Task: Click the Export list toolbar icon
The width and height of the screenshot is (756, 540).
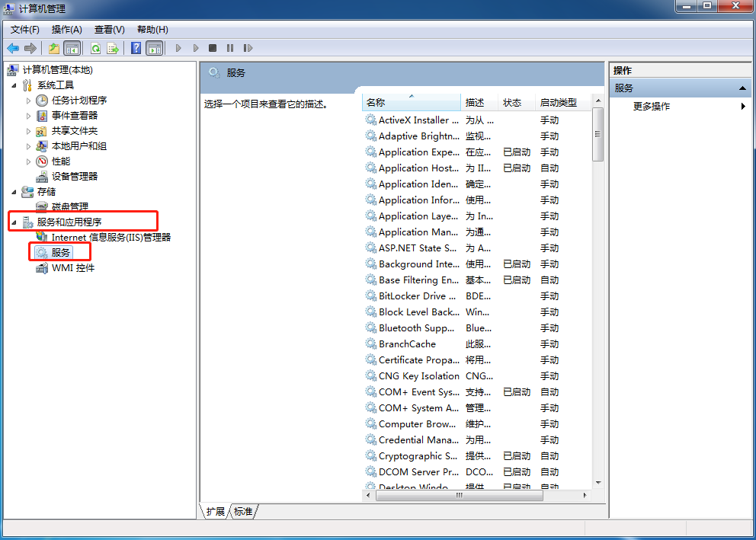Action: tap(113, 48)
